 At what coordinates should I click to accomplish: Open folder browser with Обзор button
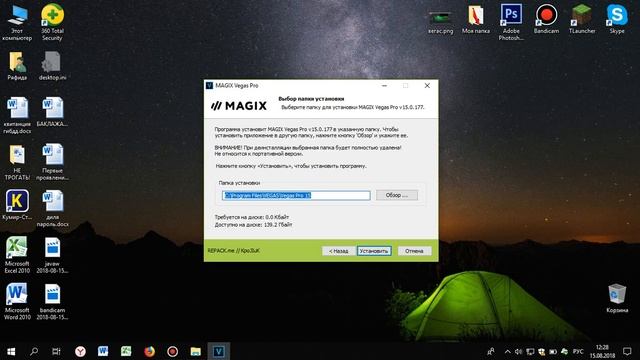[397, 195]
